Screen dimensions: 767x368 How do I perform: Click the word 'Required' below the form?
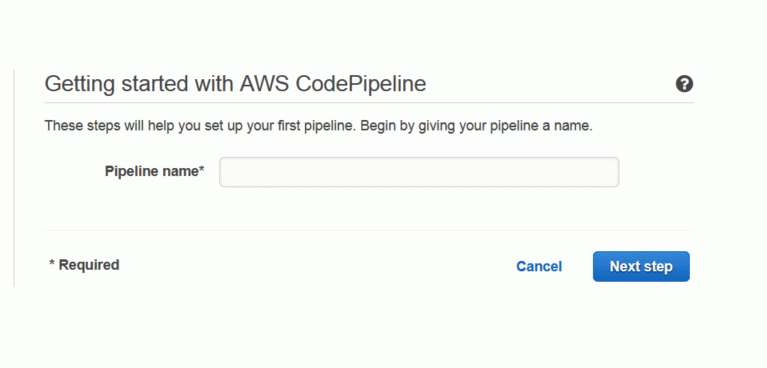(x=89, y=265)
